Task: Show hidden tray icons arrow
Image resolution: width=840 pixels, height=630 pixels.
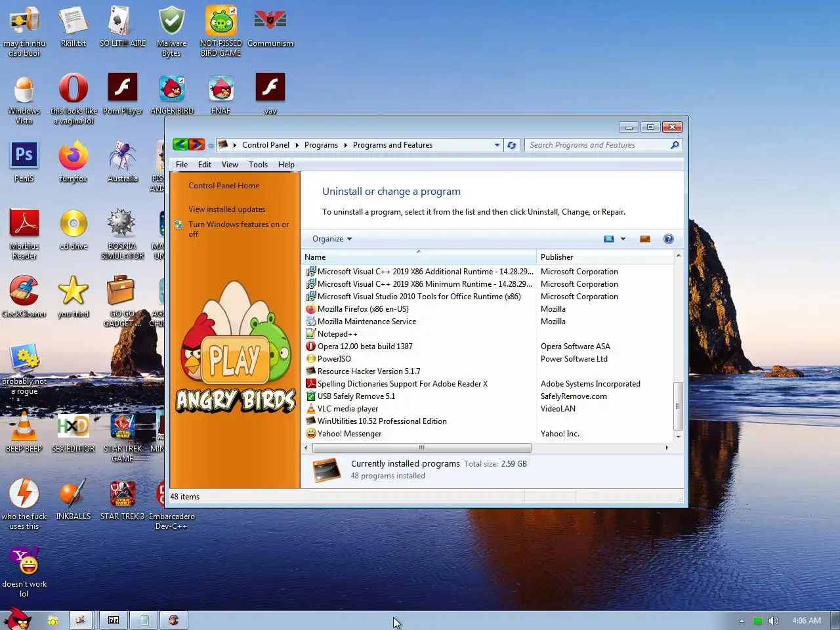Action: 742,621
